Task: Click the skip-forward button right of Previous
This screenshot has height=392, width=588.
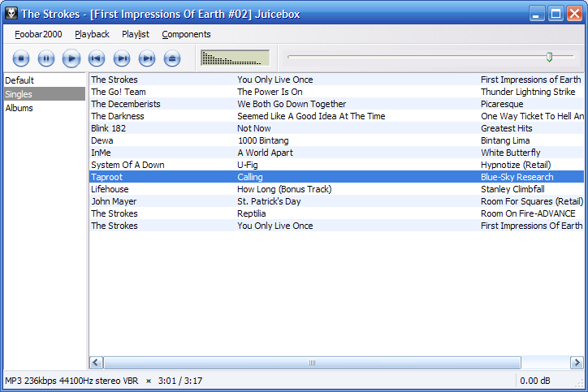Action: pos(122,58)
